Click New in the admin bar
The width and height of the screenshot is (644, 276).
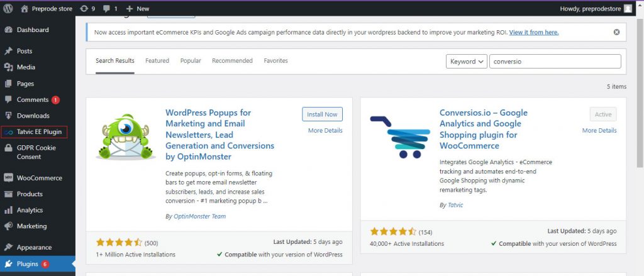tap(143, 9)
